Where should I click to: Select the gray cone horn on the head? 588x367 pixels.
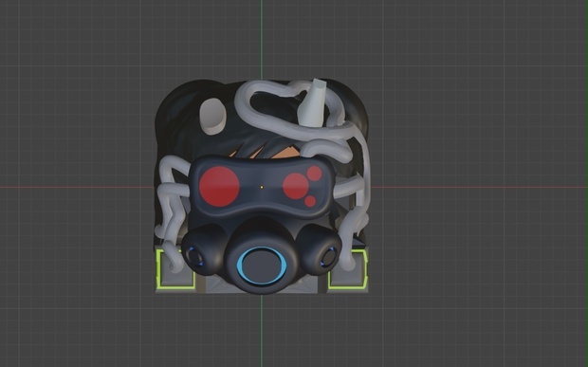point(313,102)
